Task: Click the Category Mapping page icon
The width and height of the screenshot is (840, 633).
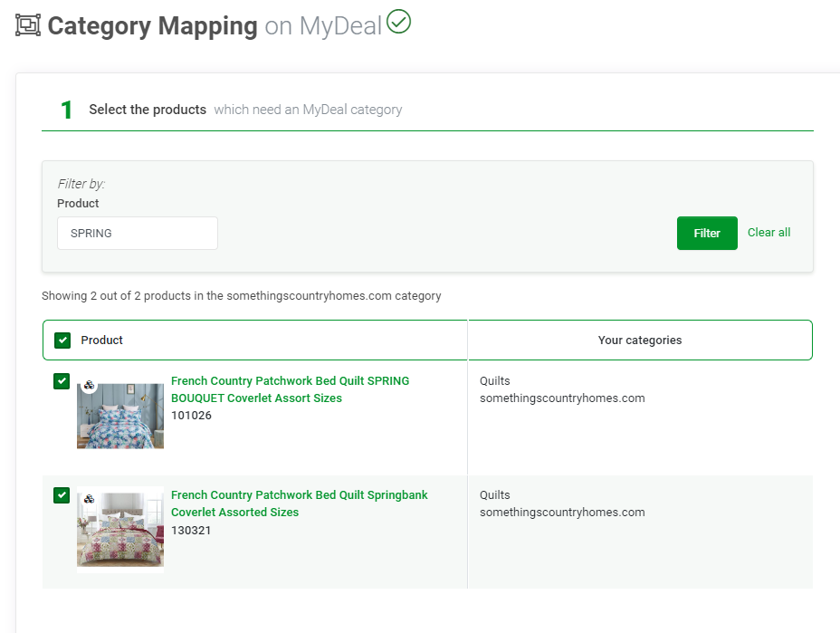Action: pyautogui.click(x=28, y=25)
